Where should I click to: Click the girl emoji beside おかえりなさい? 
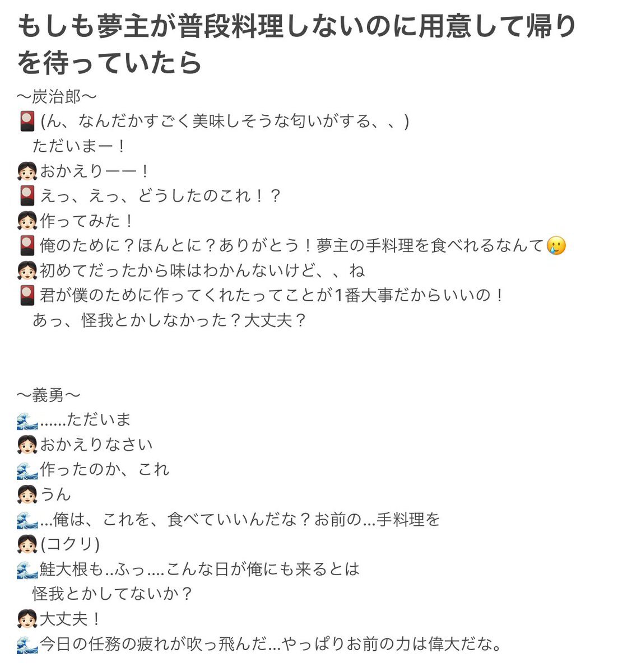pos(27,445)
